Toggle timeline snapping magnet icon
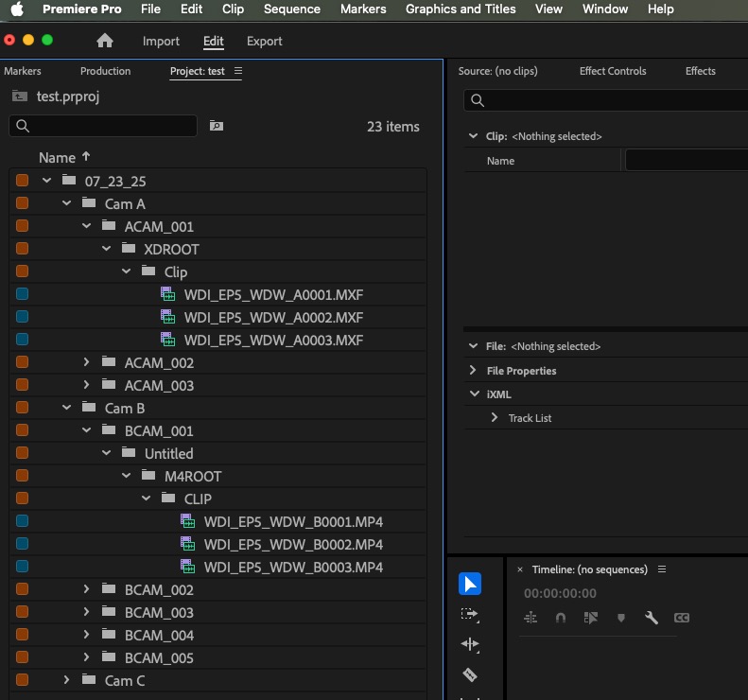This screenshot has height=700, width=748. click(561, 618)
